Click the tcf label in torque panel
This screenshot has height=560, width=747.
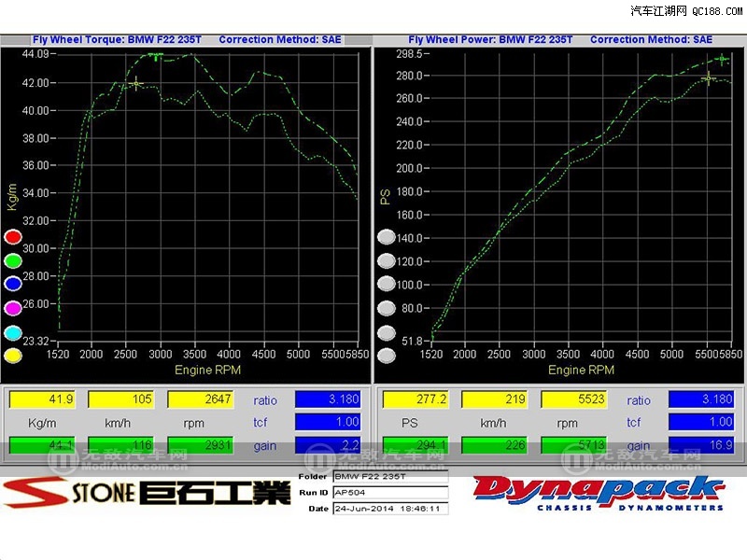pyautogui.click(x=261, y=423)
